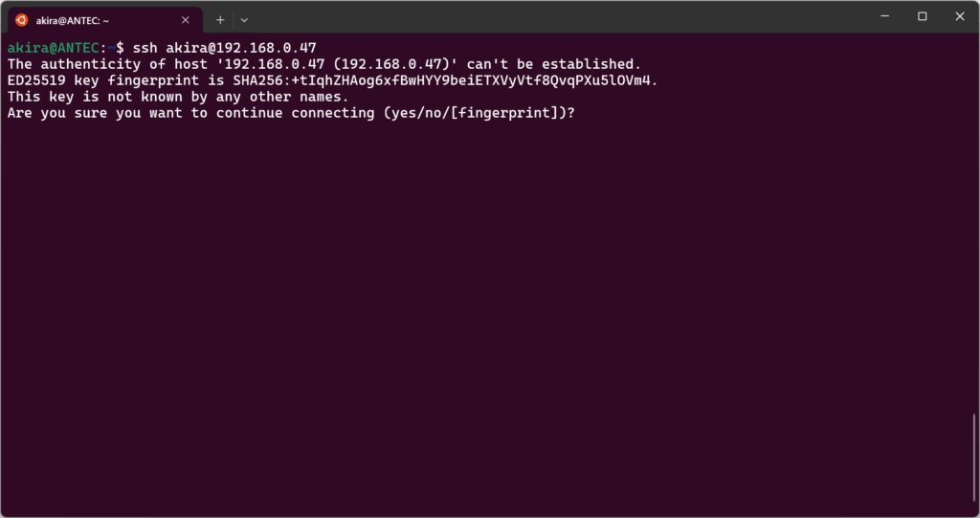
Task: Open a new tab with the plus icon
Action: click(220, 19)
